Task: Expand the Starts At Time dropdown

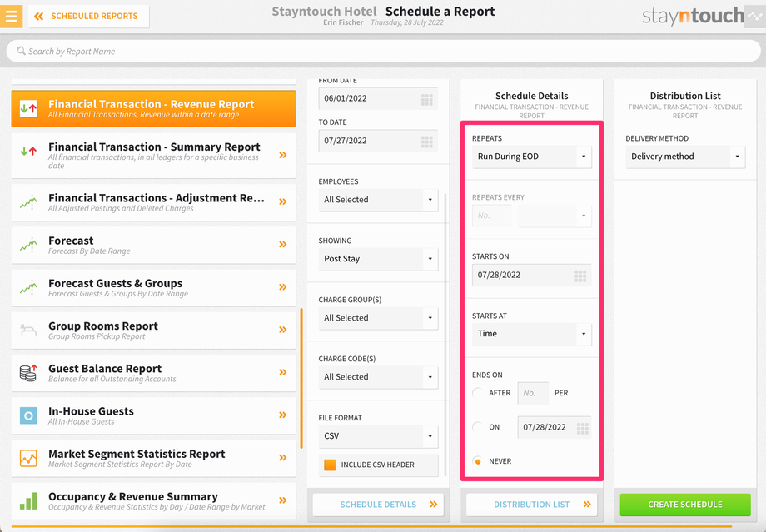Action: click(x=531, y=334)
